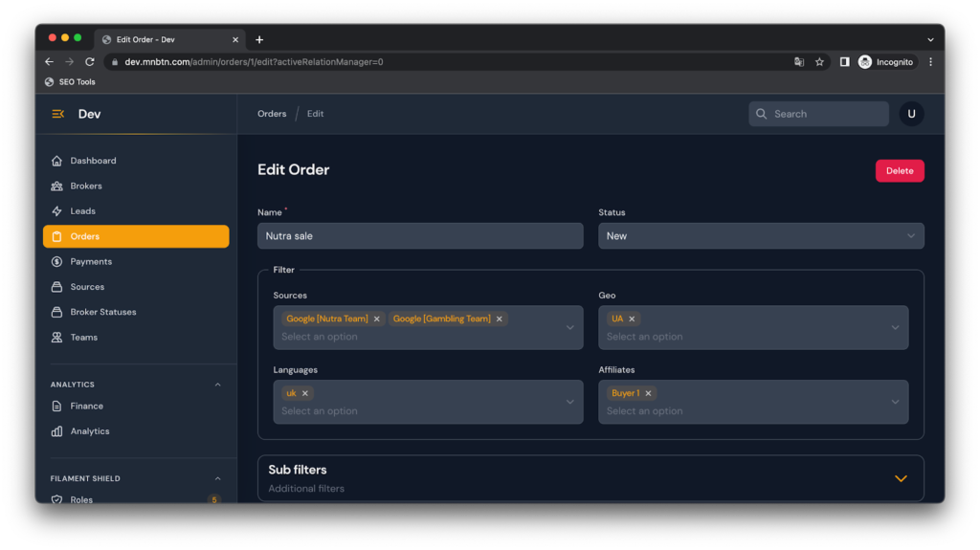Click the Payments dollar icon
The image size is (980, 550).
tap(57, 261)
